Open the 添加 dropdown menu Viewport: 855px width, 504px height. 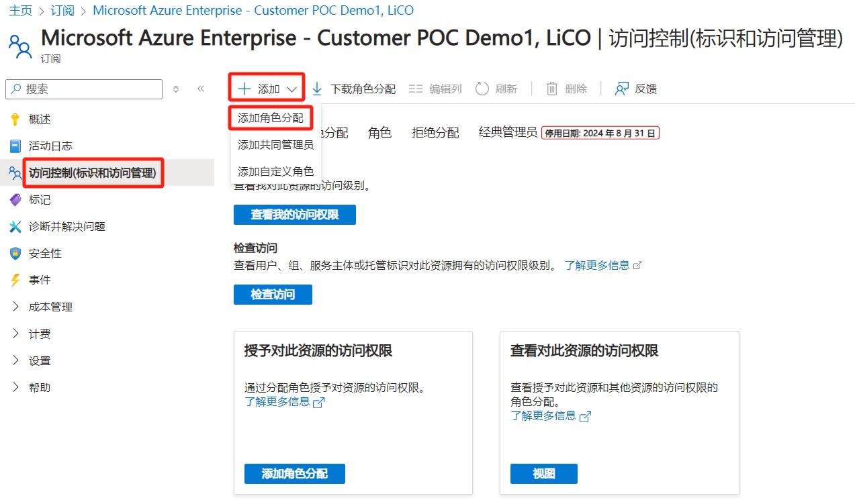[267, 89]
